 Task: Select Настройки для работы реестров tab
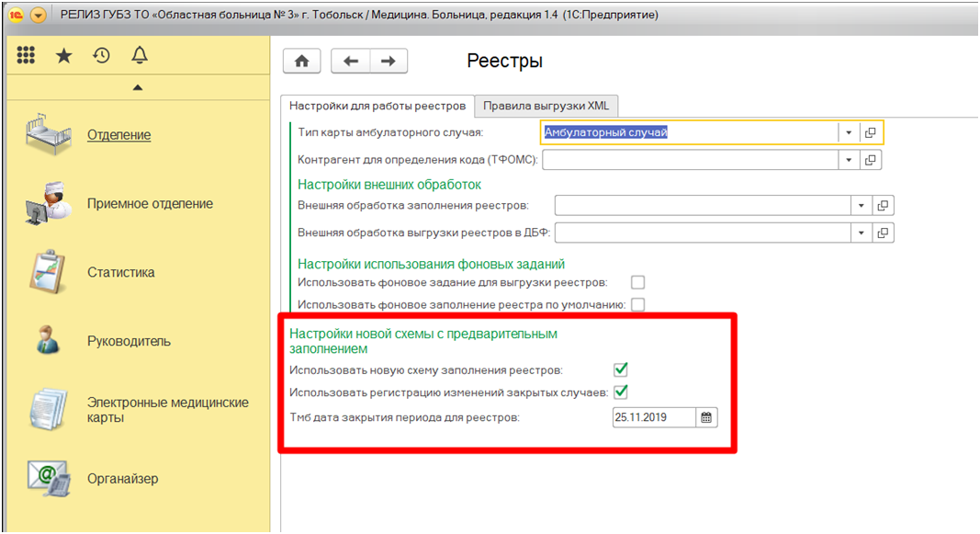coord(377,106)
